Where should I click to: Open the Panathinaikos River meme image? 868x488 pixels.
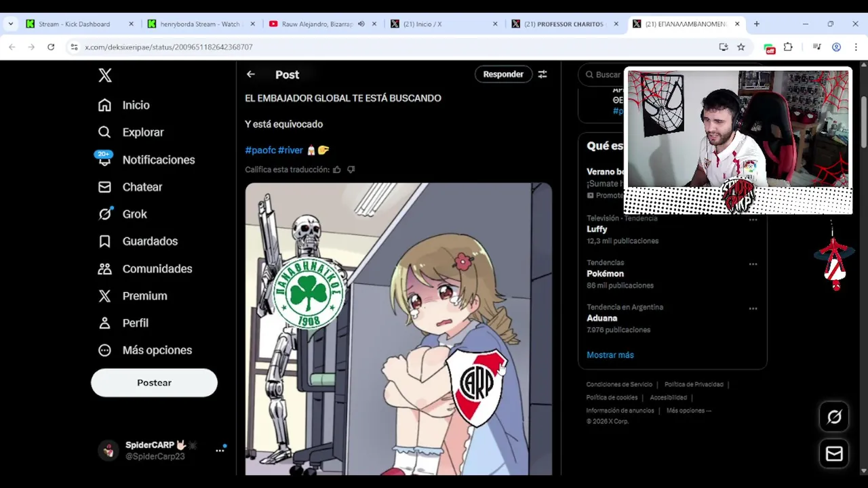pos(399,329)
